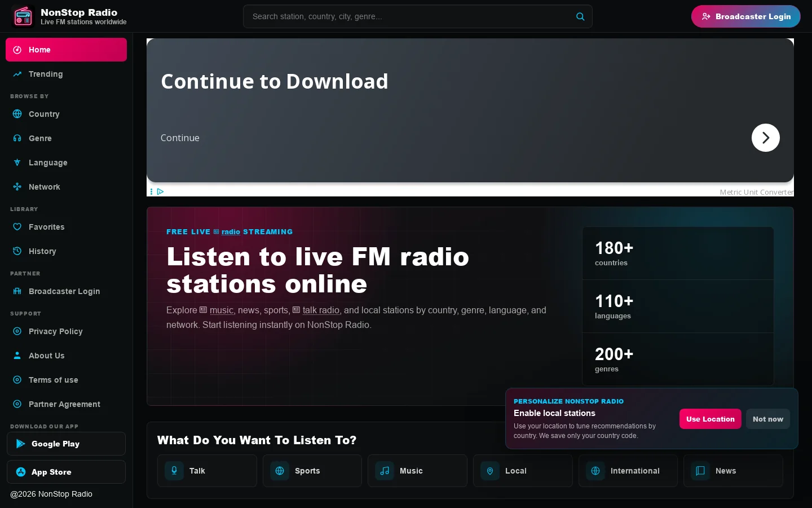Click the Partner Agreement icon

click(17, 404)
